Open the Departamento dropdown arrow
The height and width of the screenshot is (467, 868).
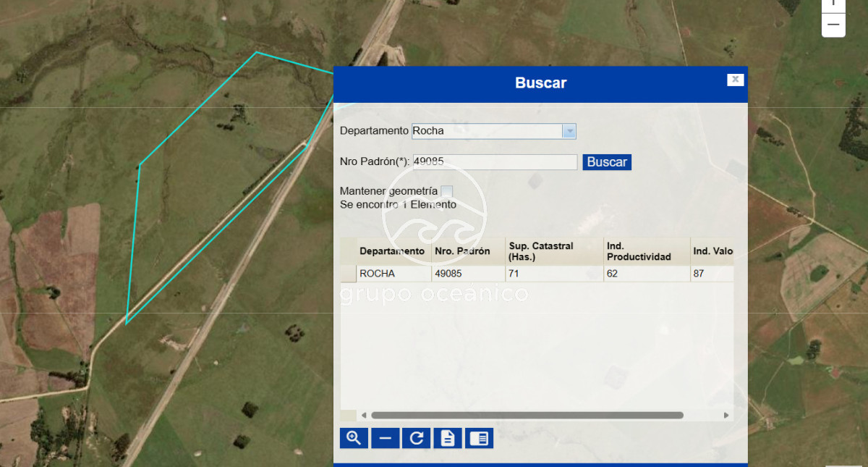coord(570,131)
